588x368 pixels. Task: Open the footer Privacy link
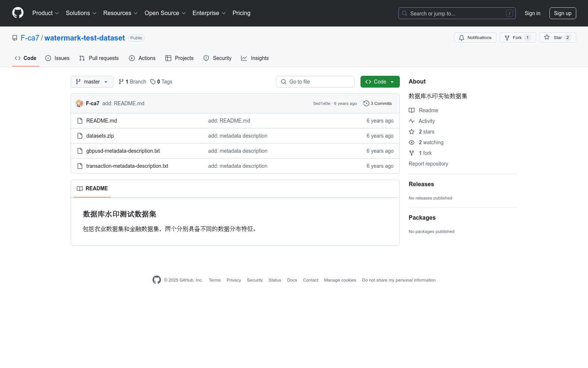(x=234, y=280)
